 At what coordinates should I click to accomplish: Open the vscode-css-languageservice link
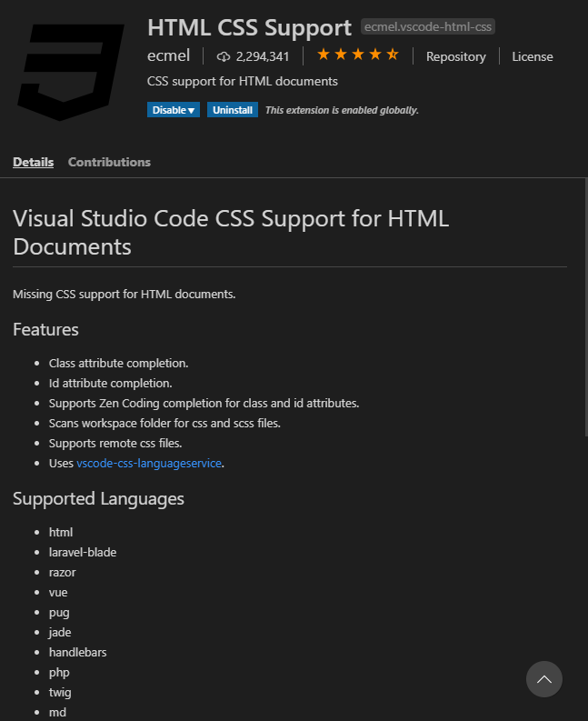[149, 463]
